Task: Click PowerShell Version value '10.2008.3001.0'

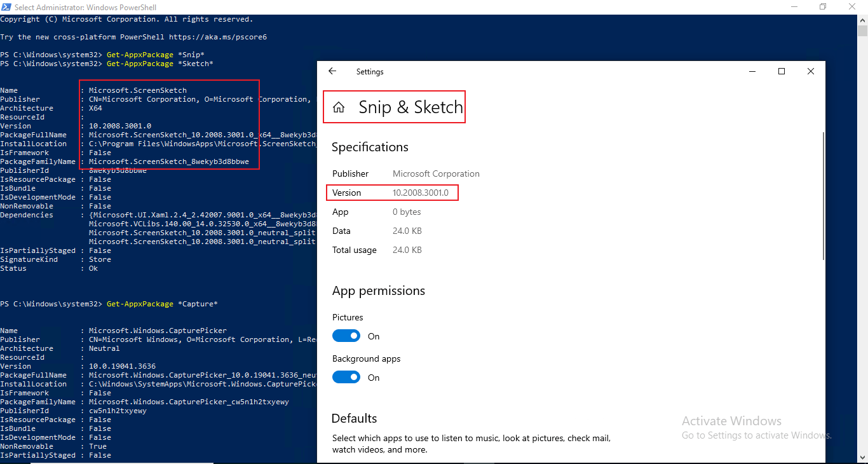Action: [x=120, y=126]
